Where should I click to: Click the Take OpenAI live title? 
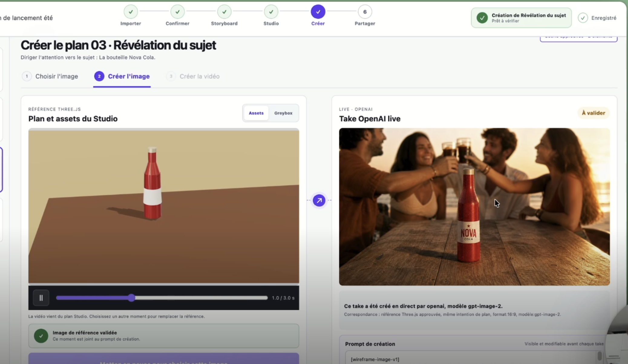(x=370, y=119)
